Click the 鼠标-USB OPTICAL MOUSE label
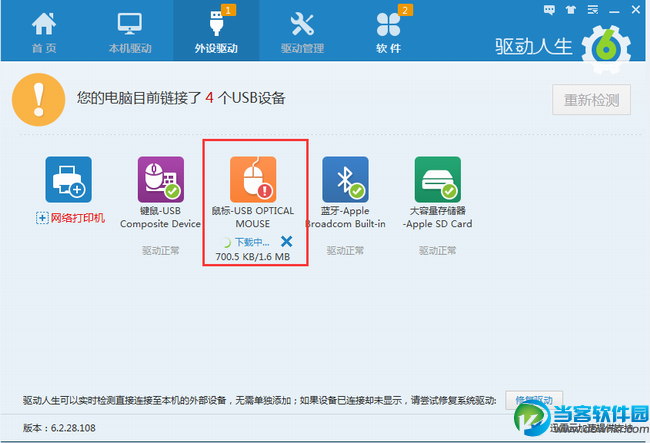Viewport: 650px width, 443px height. pyautogui.click(x=253, y=217)
